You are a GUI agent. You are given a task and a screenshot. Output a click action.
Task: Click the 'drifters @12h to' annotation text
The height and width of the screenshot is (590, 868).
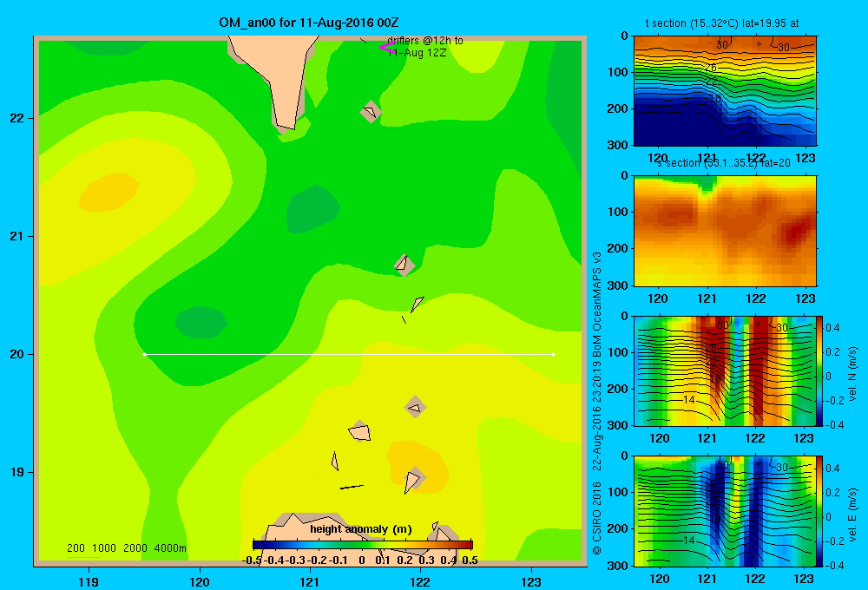tap(425, 41)
